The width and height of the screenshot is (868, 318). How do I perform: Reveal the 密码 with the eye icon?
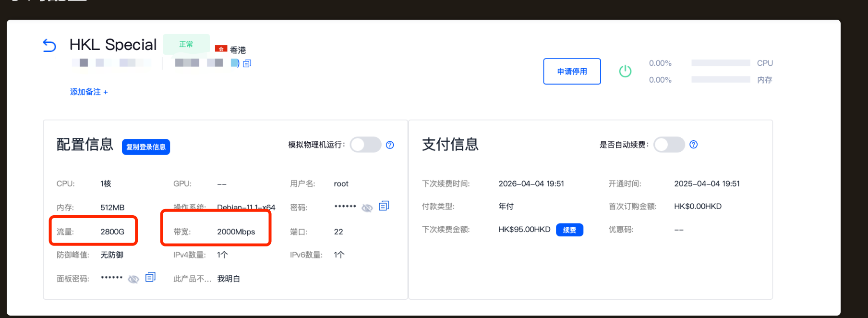367,208
